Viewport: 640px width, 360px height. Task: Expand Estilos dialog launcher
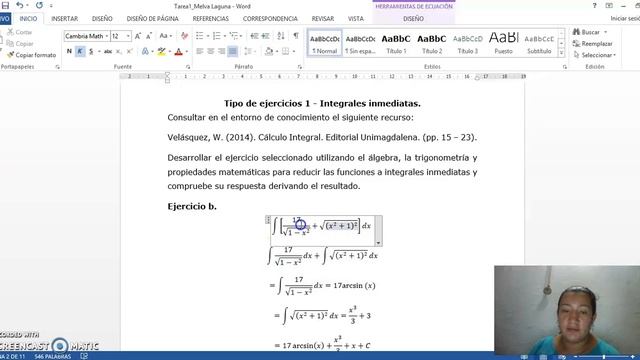[x=565, y=67]
